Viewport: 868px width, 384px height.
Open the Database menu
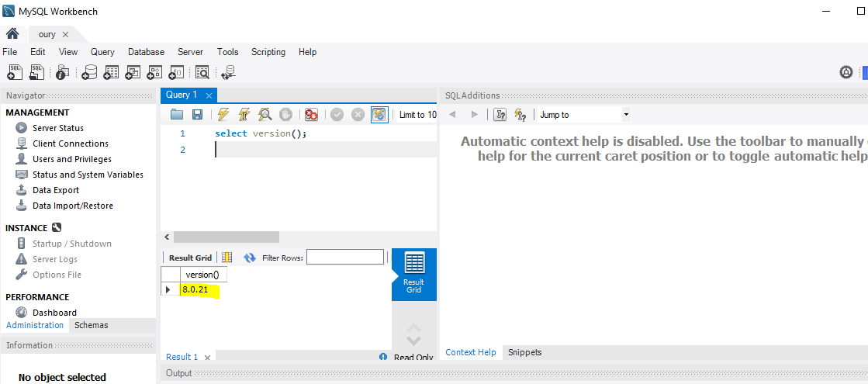(146, 52)
